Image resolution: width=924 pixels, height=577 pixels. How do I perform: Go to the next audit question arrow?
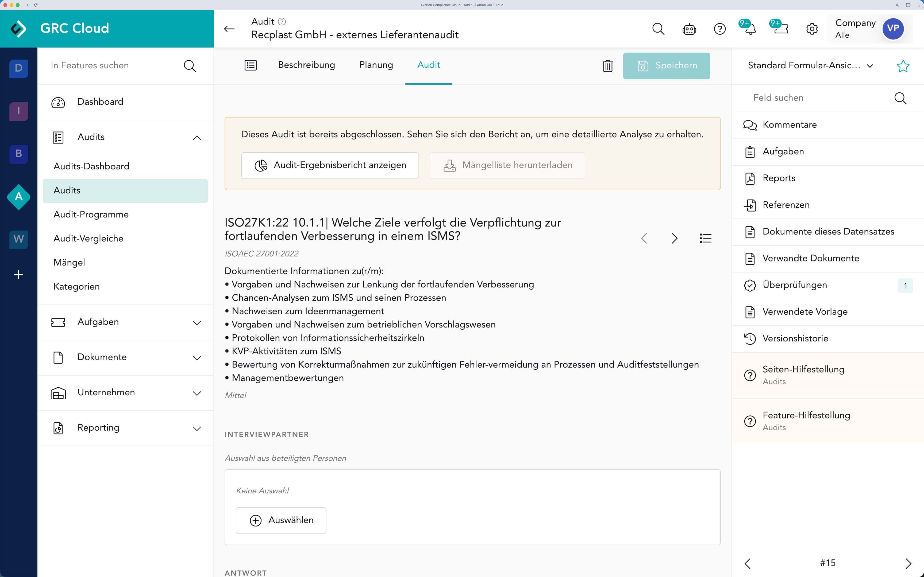[x=674, y=239]
